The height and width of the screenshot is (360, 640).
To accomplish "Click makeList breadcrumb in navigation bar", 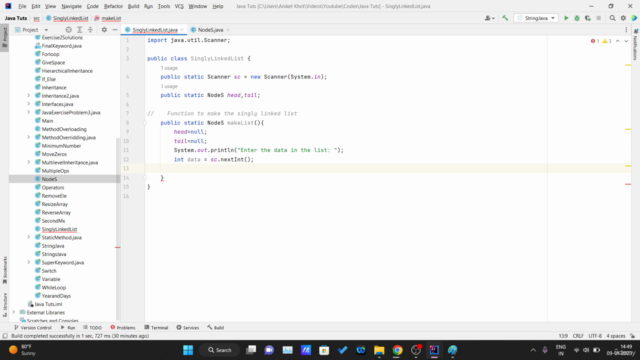I will click(x=108, y=18).
